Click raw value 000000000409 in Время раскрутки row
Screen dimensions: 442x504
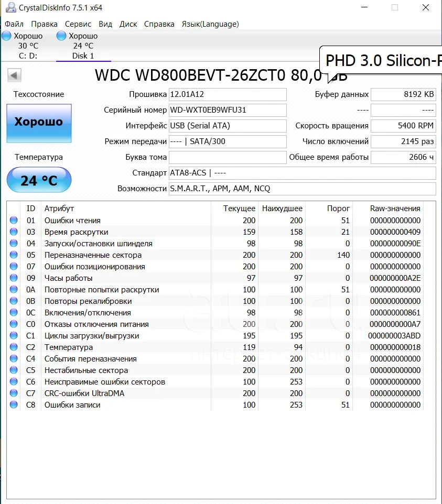point(395,232)
